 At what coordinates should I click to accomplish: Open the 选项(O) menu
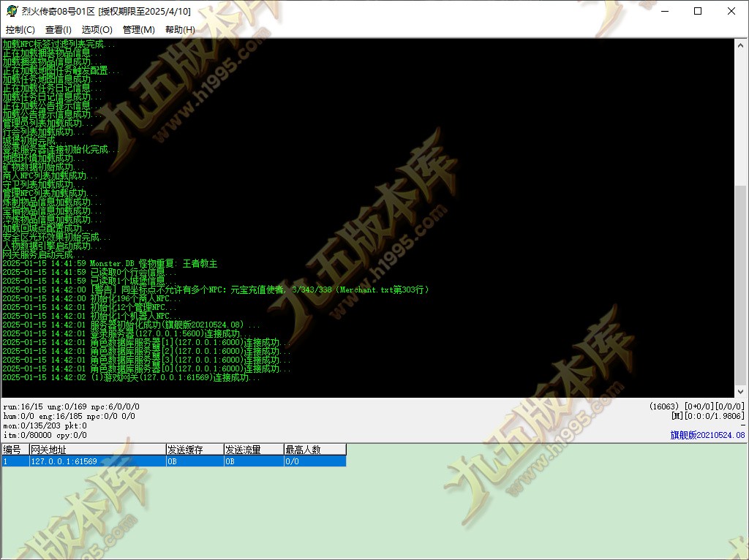pos(97,29)
